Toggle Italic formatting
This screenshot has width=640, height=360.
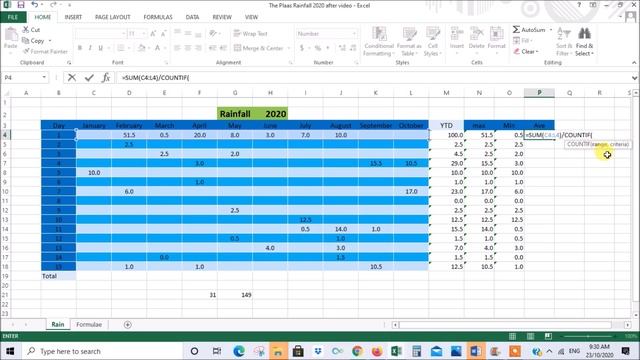90,48
